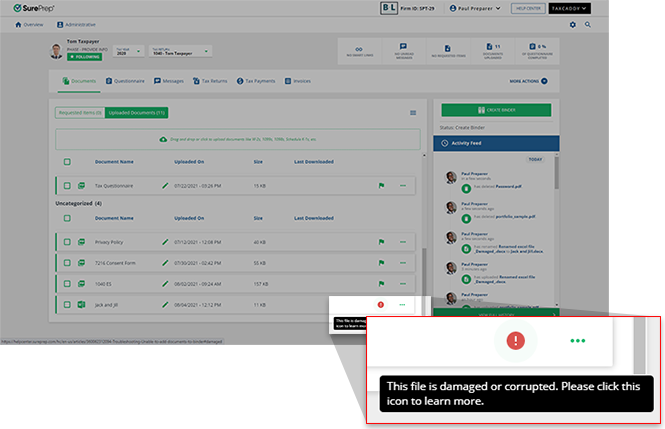Open the search magnifier icon
Viewport: 665px width, 429px height.
pyautogui.click(x=587, y=25)
